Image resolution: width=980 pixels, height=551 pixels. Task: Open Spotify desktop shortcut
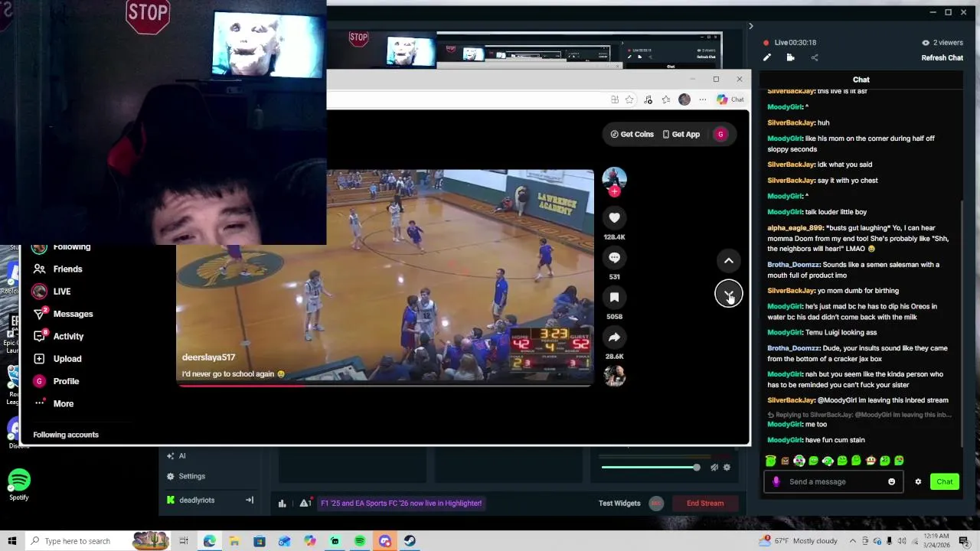(x=19, y=485)
